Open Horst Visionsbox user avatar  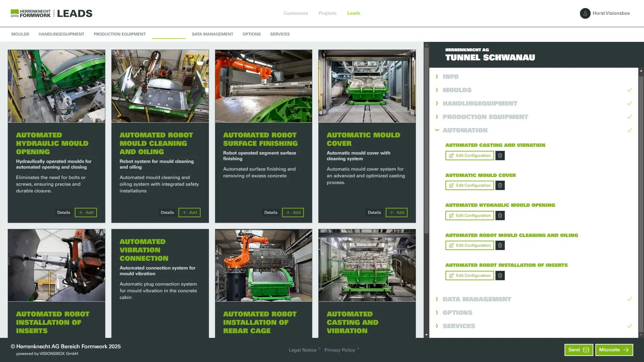point(585,13)
